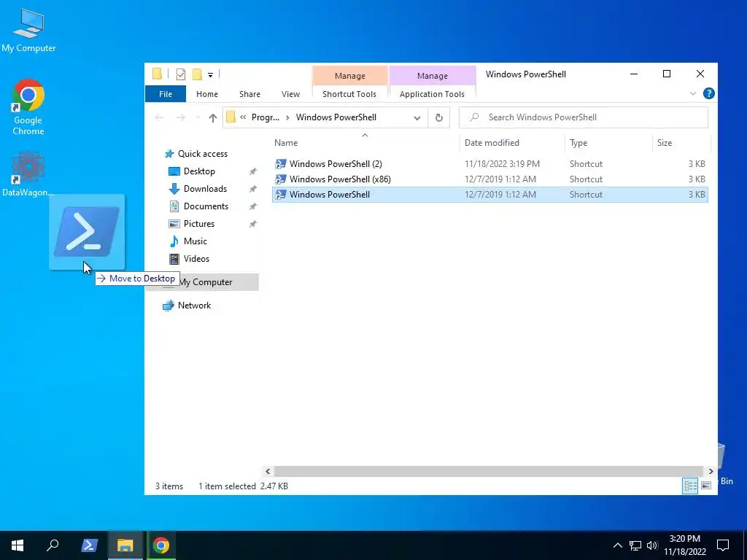Viewport: 747px width, 560px height.
Task: Open the Application Tools tab
Action: pyautogui.click(x=432, y=94)
